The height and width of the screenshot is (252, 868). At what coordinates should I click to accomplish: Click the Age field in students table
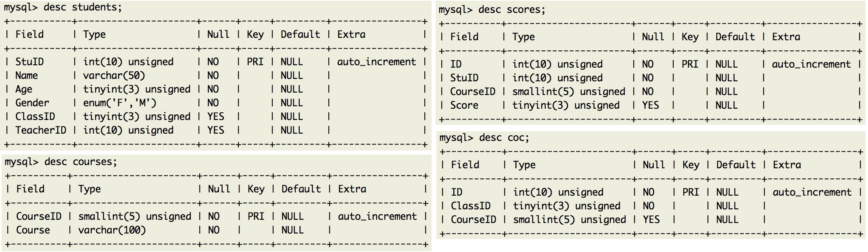(23, 89)
